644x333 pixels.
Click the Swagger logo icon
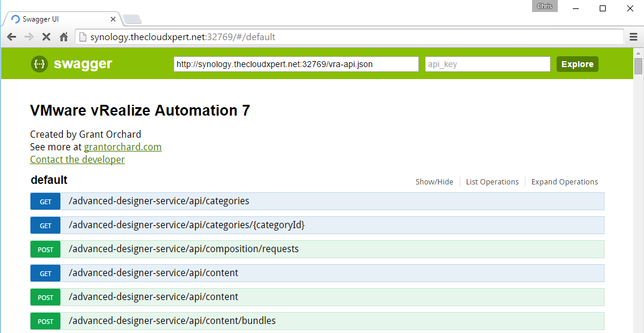40,64
